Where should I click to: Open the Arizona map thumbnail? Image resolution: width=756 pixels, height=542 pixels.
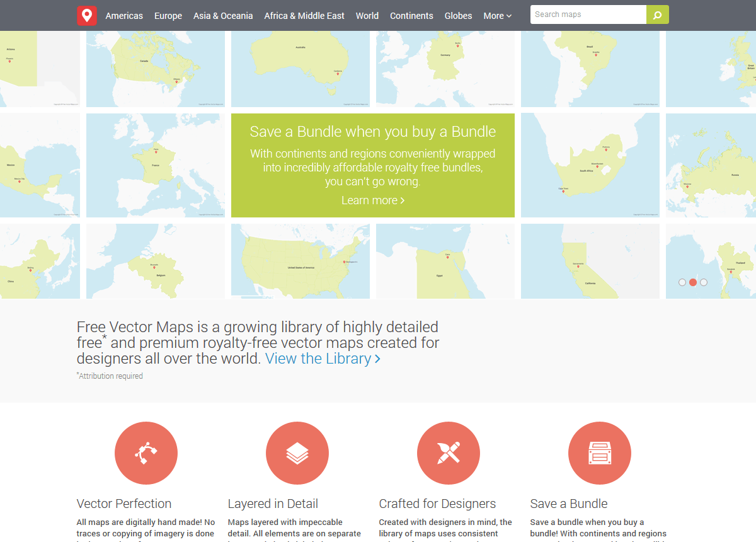[x=40, y=69]
